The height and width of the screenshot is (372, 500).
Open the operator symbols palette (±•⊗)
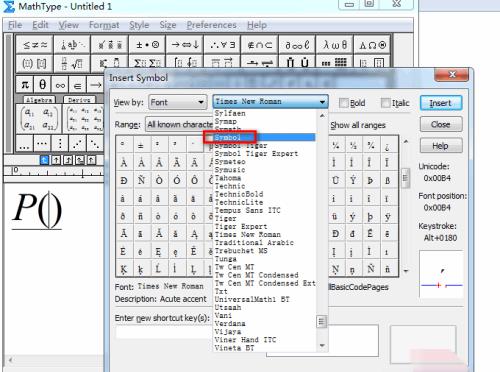(x=147, y=45)
